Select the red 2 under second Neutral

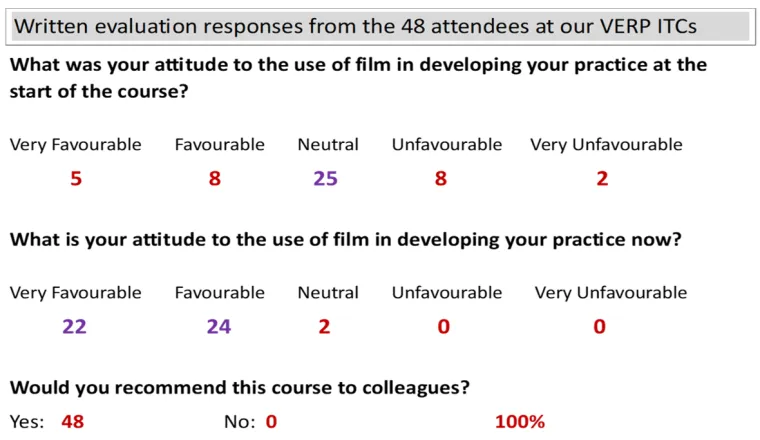pyautogui.click(x=324, y=327)
